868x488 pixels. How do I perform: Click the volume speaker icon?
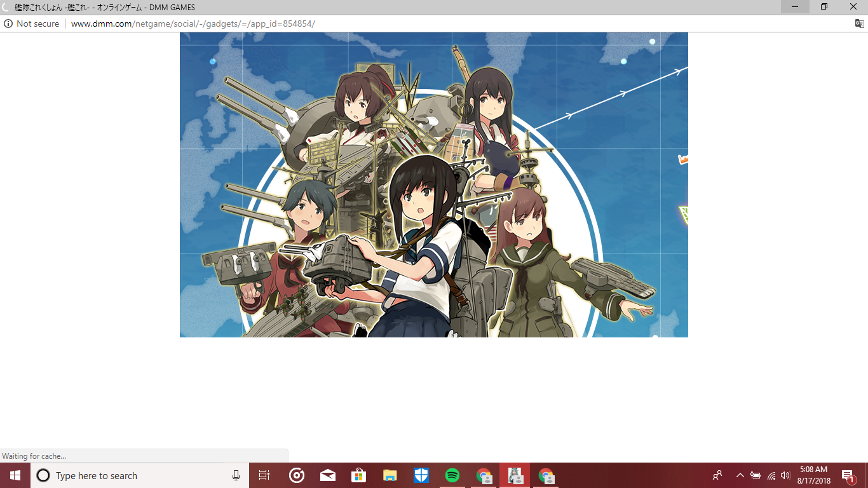786,475
